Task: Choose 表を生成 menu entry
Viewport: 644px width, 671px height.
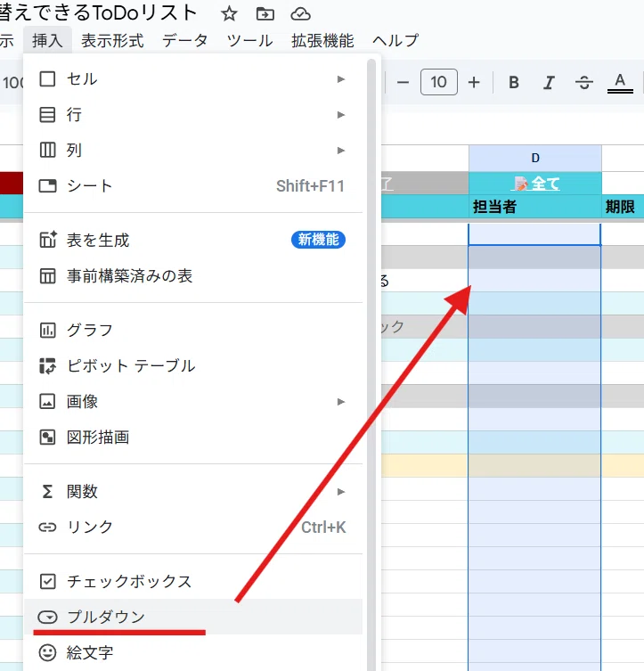Action: (x=193, y=240)
